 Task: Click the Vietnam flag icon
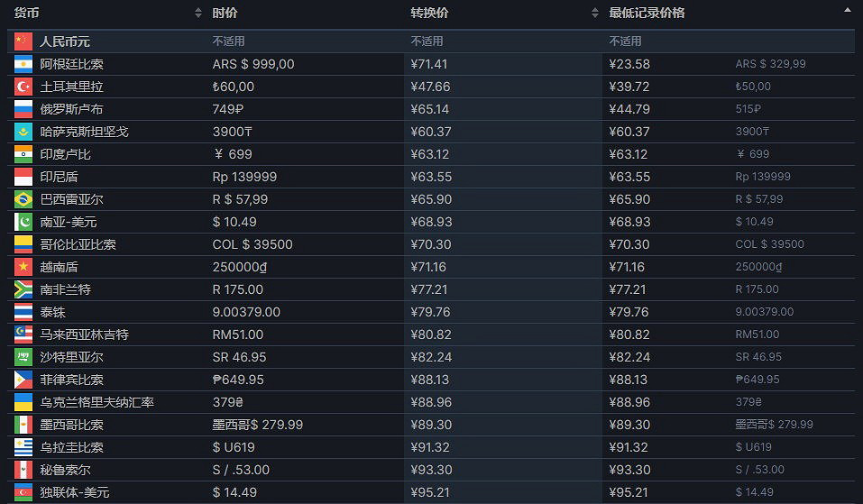click(23, 267)
